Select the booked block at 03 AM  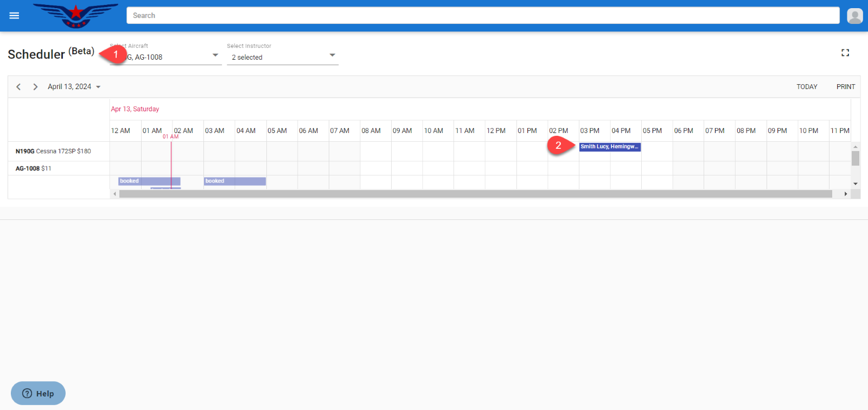coord(234,181)
